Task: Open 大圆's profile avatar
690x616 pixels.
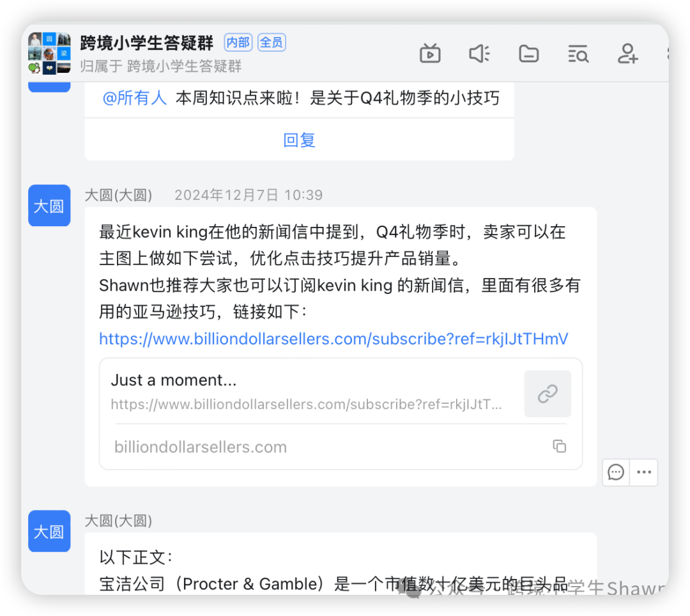Action: tap(49, 206)
